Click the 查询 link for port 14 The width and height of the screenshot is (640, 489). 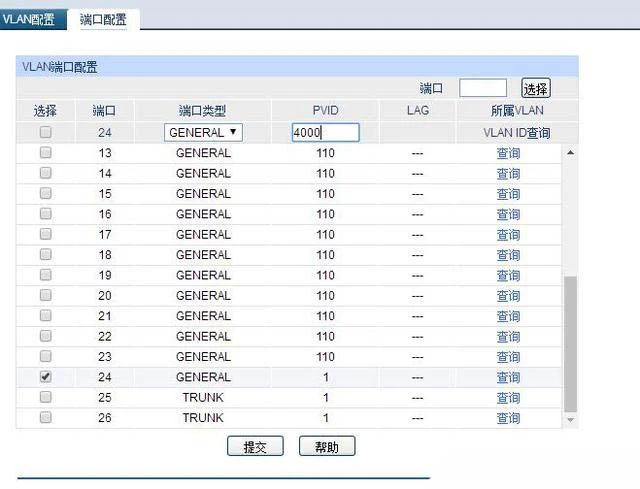coord(508,174)
